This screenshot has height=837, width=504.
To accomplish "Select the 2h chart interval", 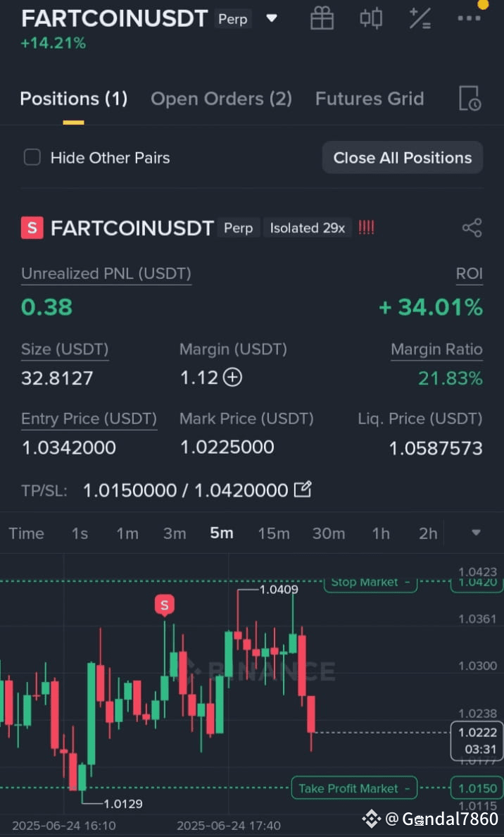I will tap(428, 533).
